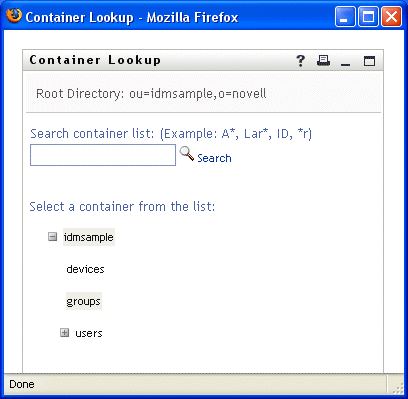Viewport: 408px width, 399px height.
Task: Click the Container Lookup portlet title
Action: click(x=95, y=60)
